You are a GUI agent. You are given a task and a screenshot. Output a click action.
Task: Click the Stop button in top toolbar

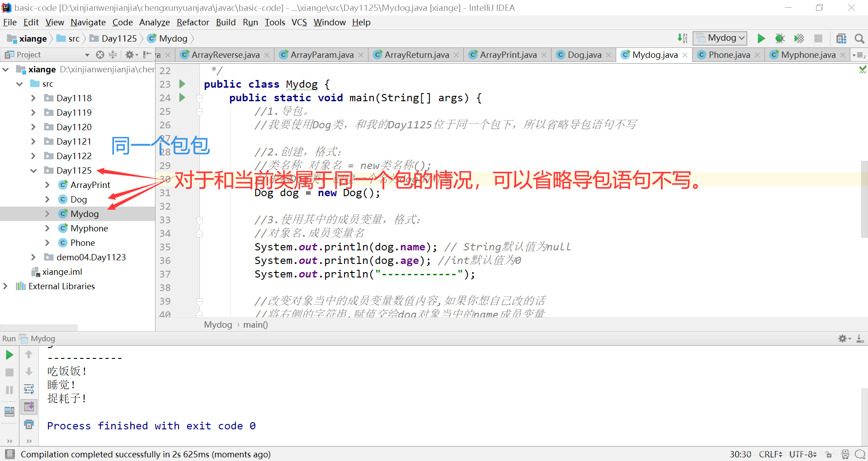pos(818,38)
